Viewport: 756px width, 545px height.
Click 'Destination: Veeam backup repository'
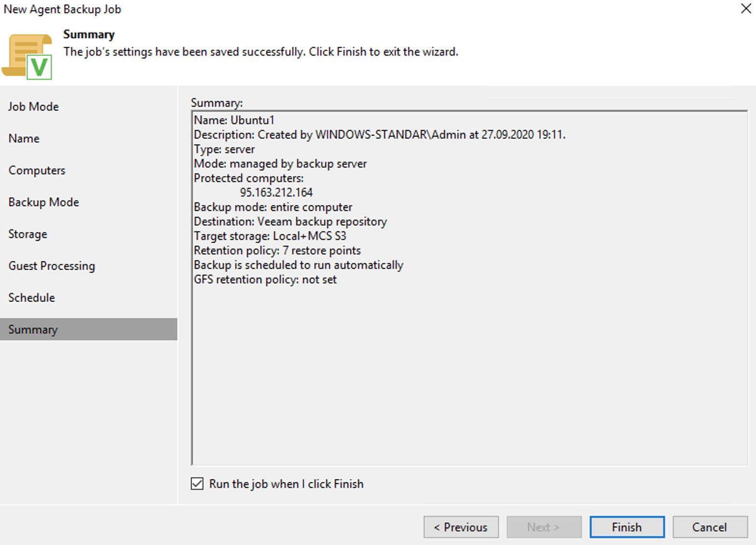pos(290,222)
